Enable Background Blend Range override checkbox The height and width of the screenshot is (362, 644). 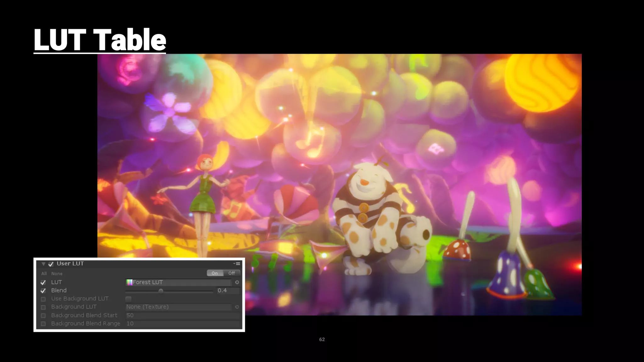pos(43,324)
